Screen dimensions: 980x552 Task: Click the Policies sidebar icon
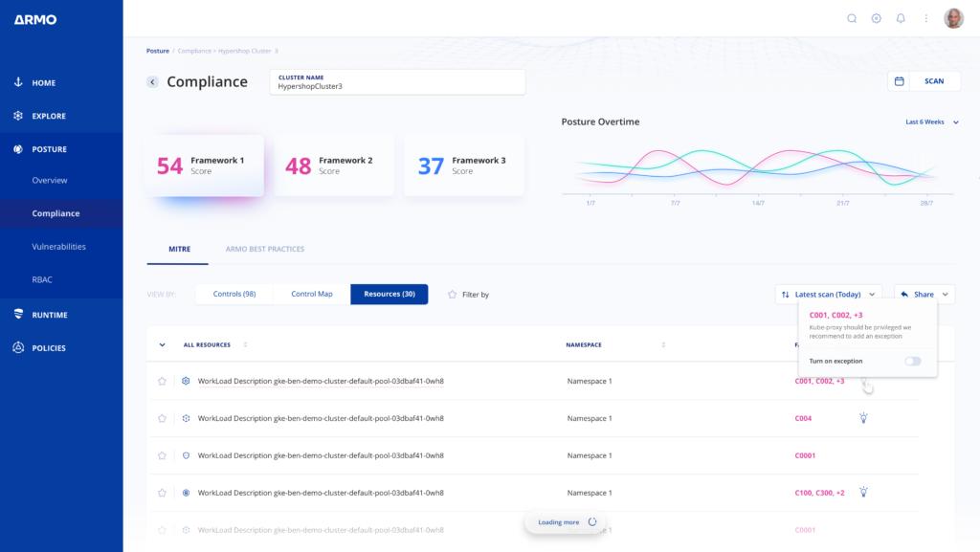coord(18,347)
